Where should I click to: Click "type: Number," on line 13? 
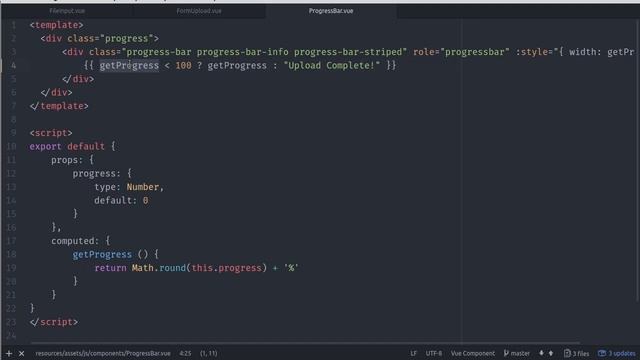pos(129,187)
